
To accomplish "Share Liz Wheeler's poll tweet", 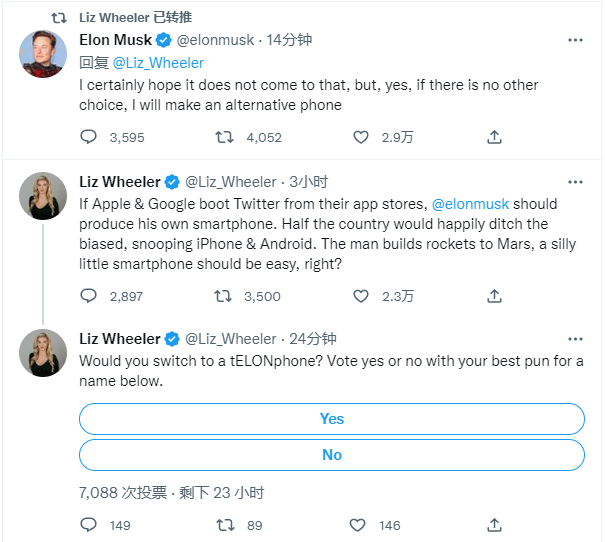I will pyautogui.click(x=494, y=525).
